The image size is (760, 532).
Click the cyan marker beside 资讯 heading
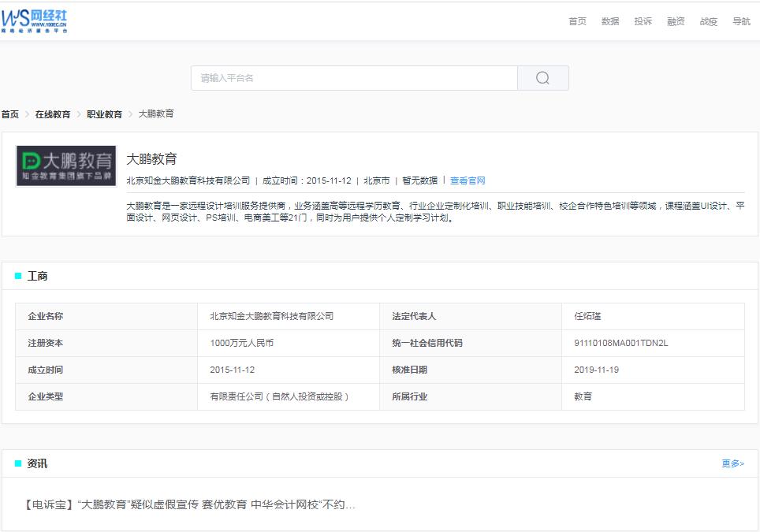[x=17, y=463]
